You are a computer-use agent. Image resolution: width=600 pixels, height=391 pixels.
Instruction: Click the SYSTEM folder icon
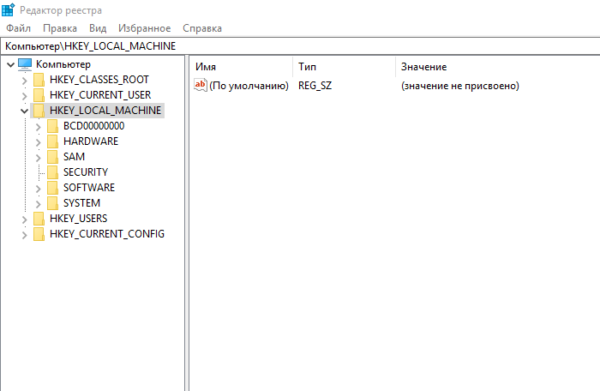[52, 203]
